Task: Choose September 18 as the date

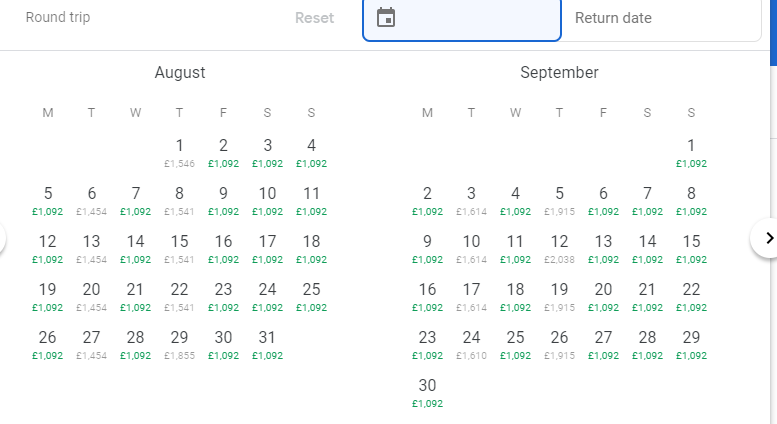Action: (516, 295)
